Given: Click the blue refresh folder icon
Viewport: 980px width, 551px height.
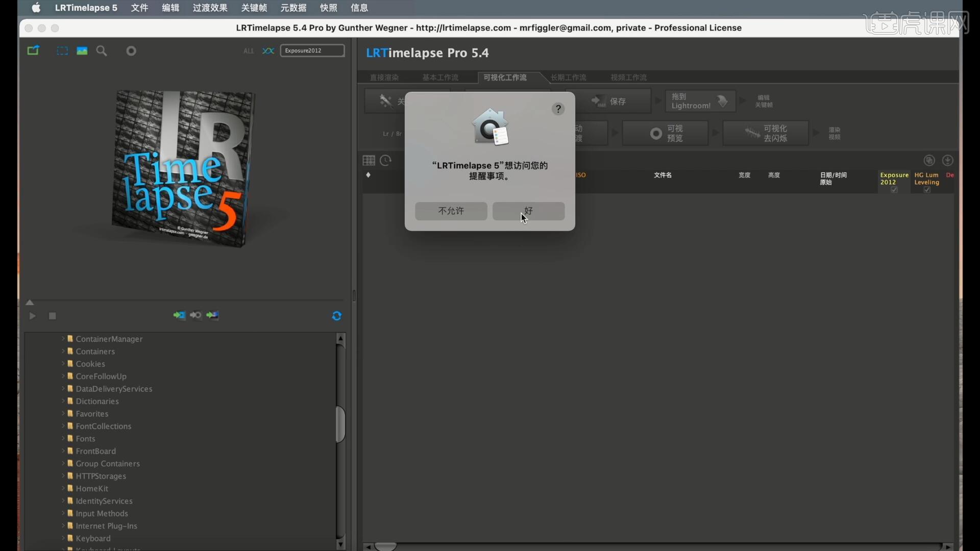Looking at the screenshot, I should pyautogui.click(x=336, y=316).
